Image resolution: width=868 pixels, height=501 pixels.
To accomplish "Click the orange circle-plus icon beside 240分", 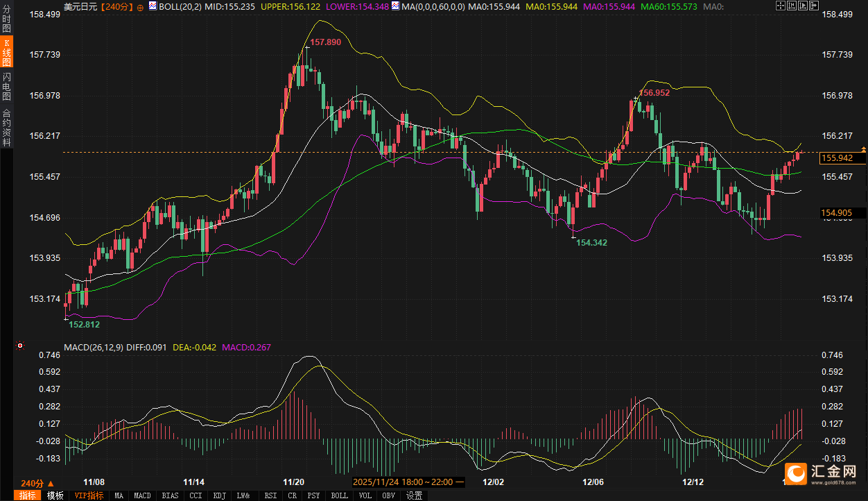I will coord(141,6).
